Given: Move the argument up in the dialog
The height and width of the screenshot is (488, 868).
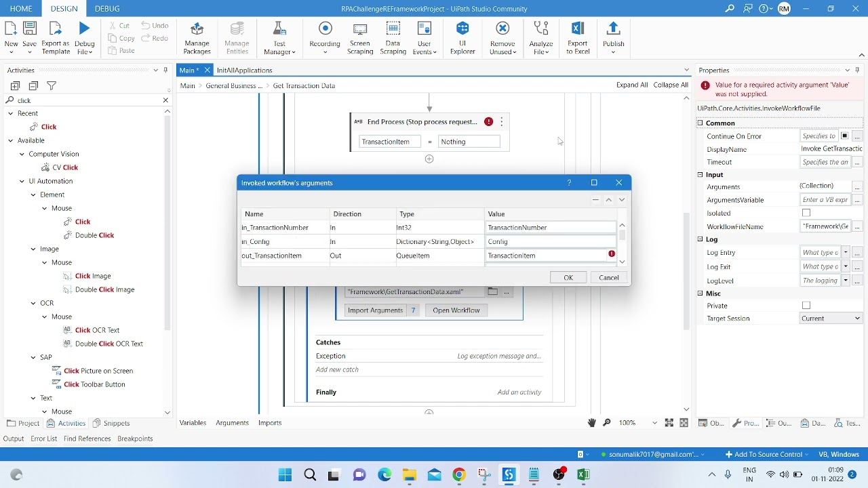Looking at the screenshot, I should (608, 200).
